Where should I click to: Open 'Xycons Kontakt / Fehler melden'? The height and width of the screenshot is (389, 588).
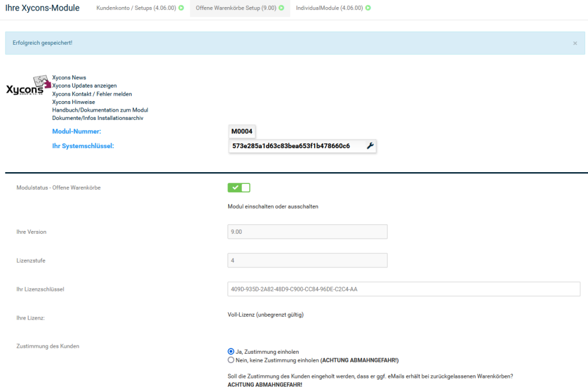(92, 94)
